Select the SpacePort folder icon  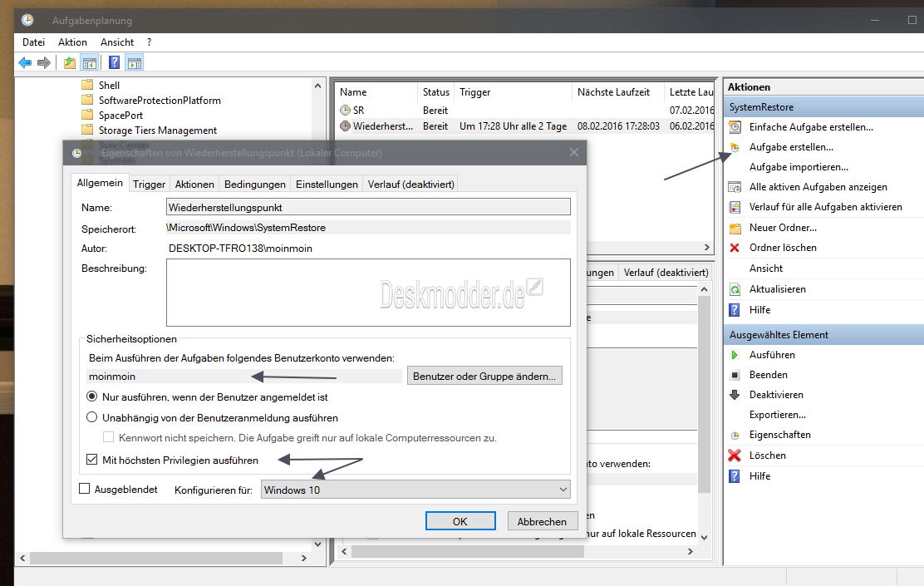pos(87,115)
